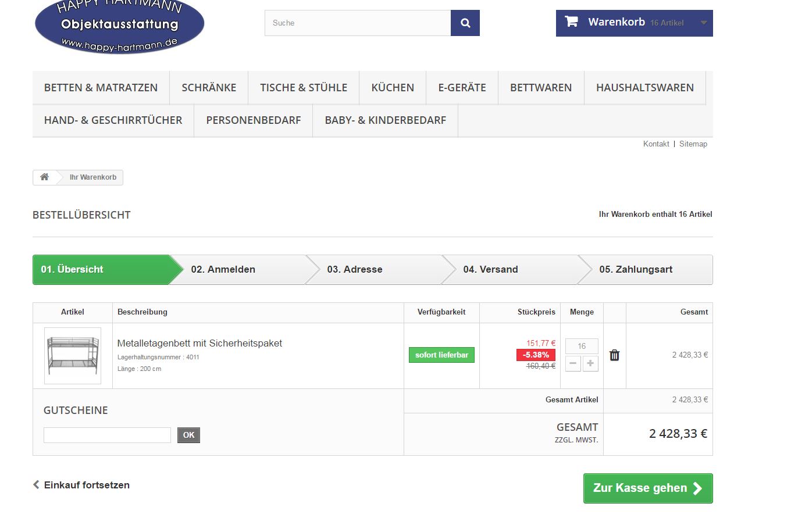Delete the Metalletagenbett item via trash icon
The height and width of the screenshot is (532, 791).
click(614, 355)
